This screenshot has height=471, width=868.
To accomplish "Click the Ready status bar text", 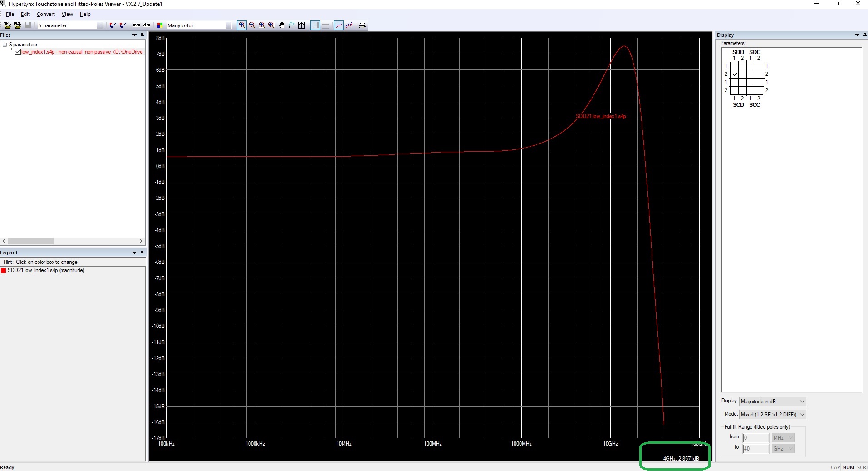I will 7,467.
